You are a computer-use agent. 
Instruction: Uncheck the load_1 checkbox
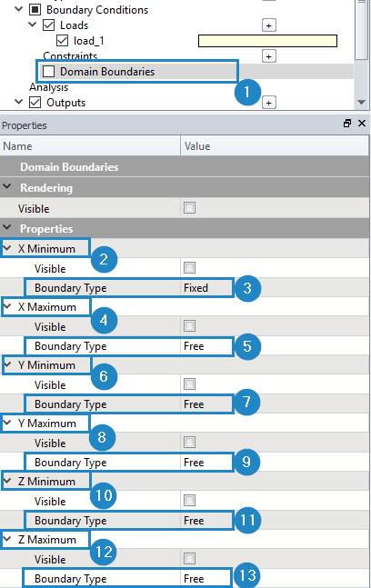(62, 41)
